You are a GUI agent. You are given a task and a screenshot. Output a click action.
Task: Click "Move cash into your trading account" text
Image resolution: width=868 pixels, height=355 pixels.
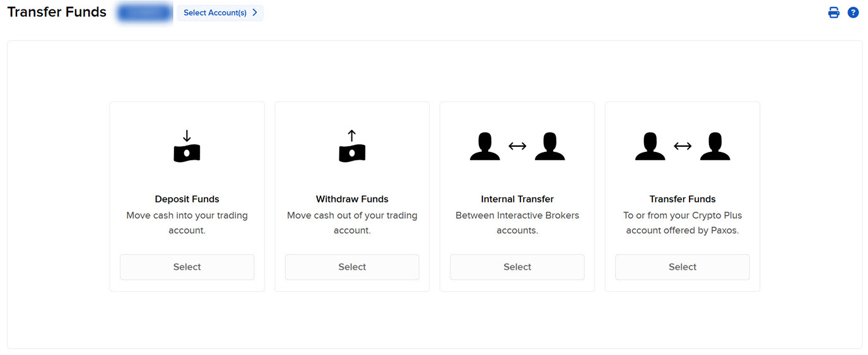pyautogui.click(x=187, y=223)
